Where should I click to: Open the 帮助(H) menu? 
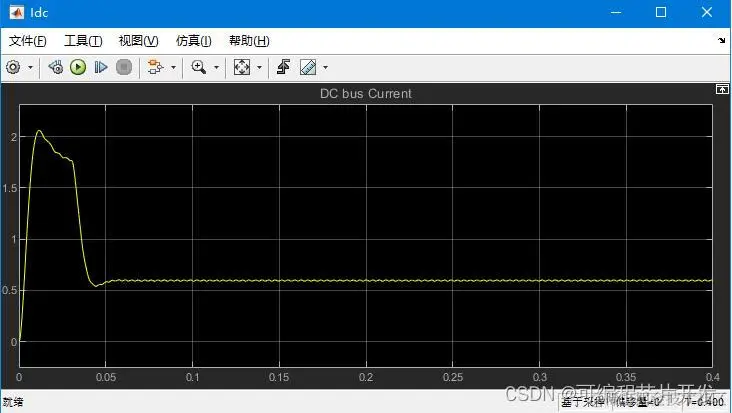coord(249,41)
